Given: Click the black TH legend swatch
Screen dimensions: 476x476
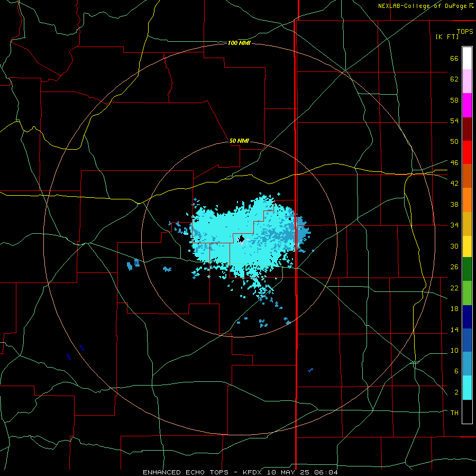Looking at the screenshot, I should (467, 411).
